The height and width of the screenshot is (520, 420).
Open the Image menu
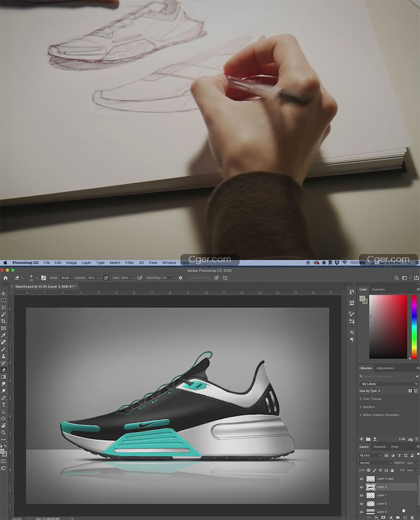pos(71,263)
